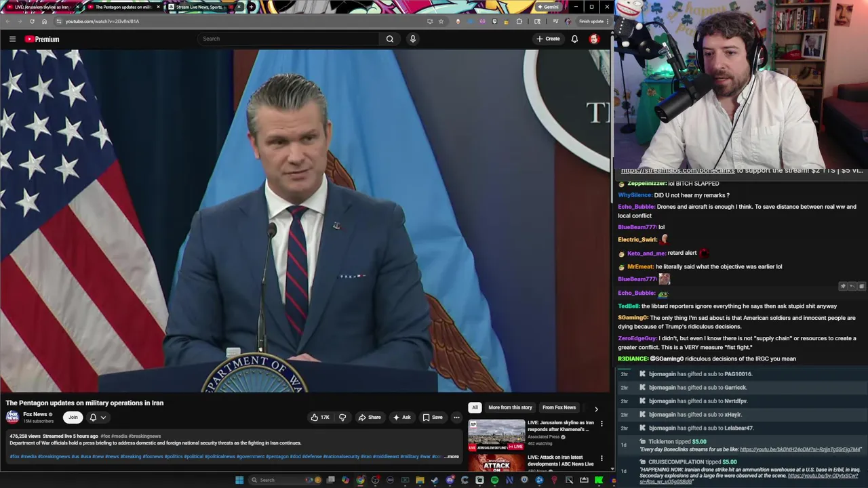The image size is (868, 488).
Task: Show more filter chips with the arrow
Action: tap(596, 409)
